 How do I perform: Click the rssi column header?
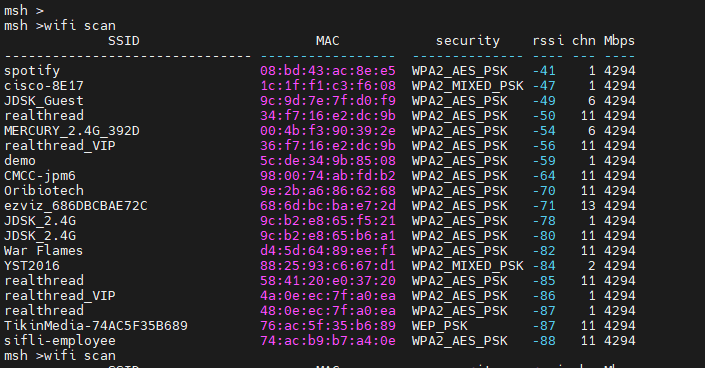click(x=548, y=41)
